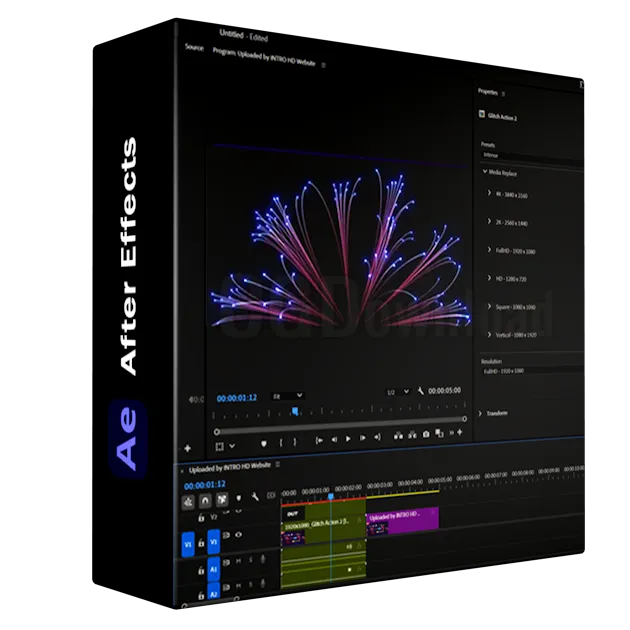Click right handle of Program monitor zoom scrollbar
Screen dimensions: 630x630
(464, 419)
